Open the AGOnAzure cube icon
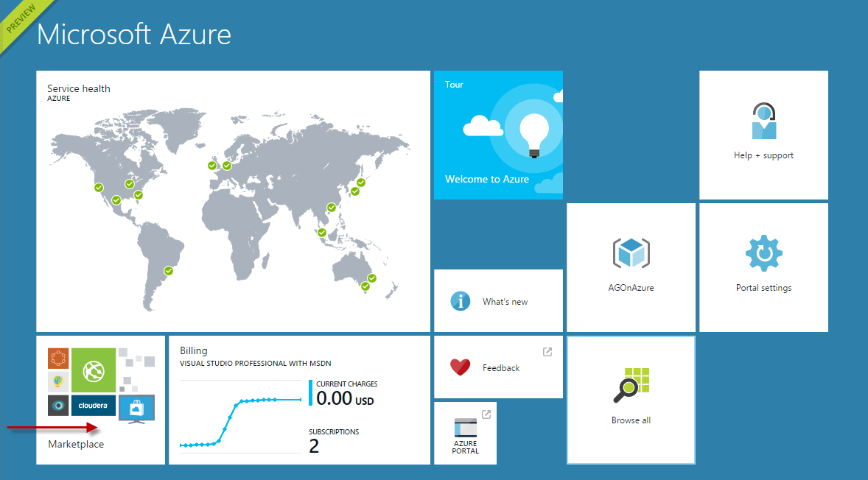The width and height of the screenshot is (868, 480). [x=631, y=254]
